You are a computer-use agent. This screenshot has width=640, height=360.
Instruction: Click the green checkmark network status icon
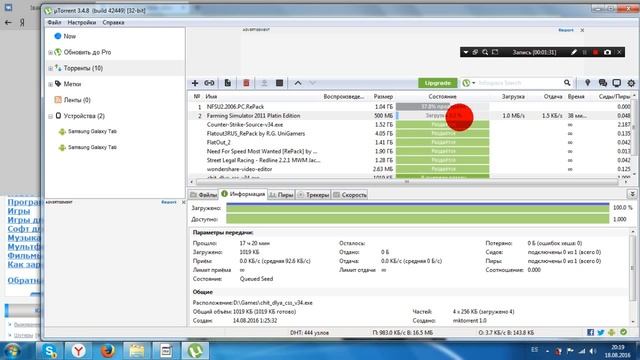[x=623, y=332]
